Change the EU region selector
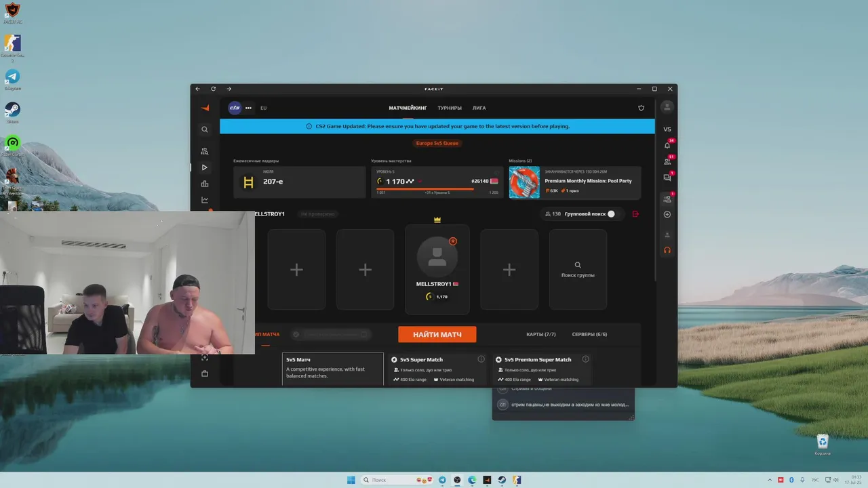The width and height of the screenshot is (868, 488). (x=263, y=108)
